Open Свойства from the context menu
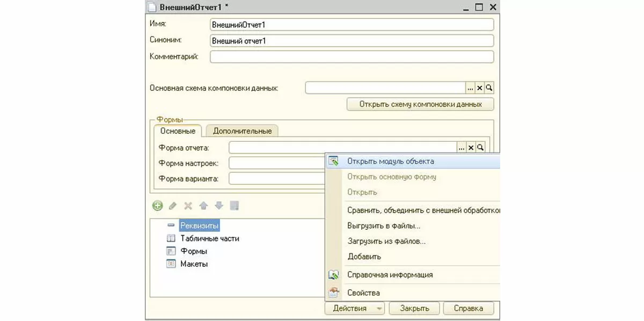644x321 pixels. coord(363,293)
